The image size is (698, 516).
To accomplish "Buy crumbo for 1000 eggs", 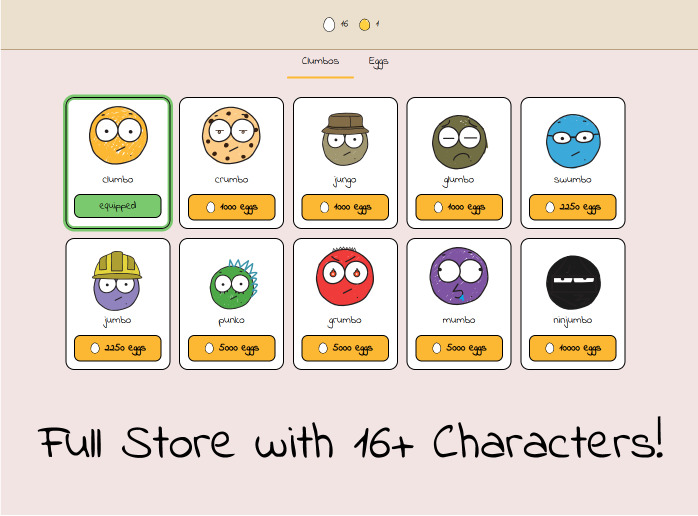I will pos(231,207).
